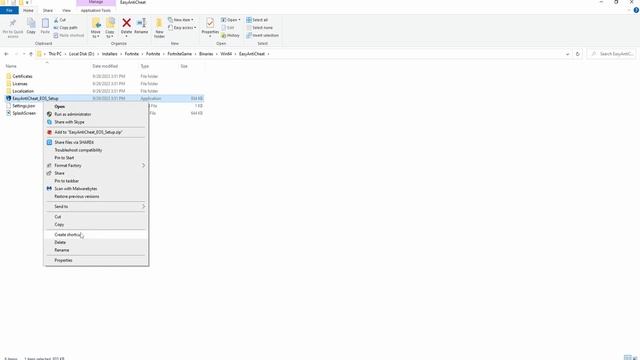Sort by the Date modified column header

pos(105,66)
